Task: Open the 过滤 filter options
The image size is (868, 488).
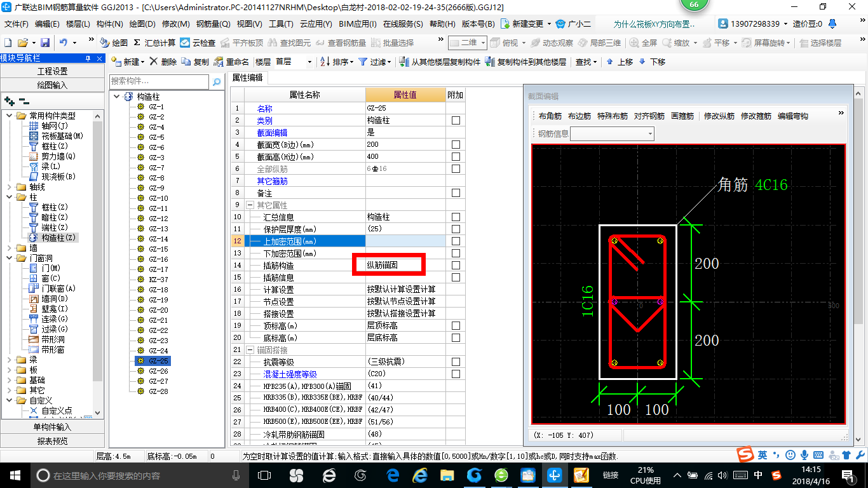Action: tap(375, 62)
